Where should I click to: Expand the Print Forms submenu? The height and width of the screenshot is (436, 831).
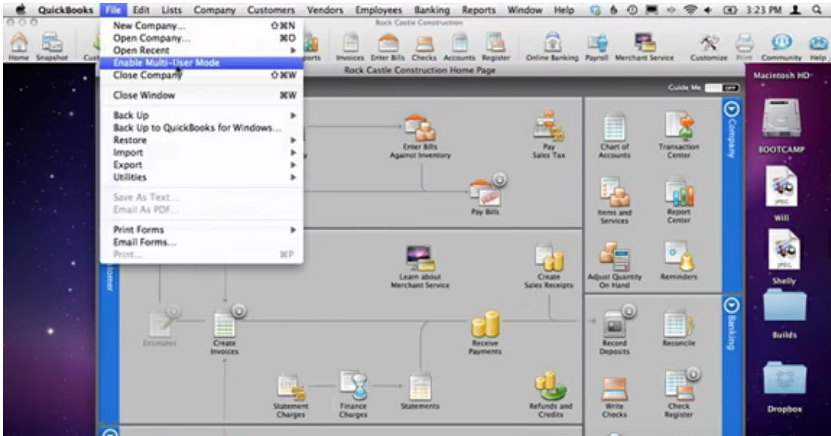click(x=201, y=229)
